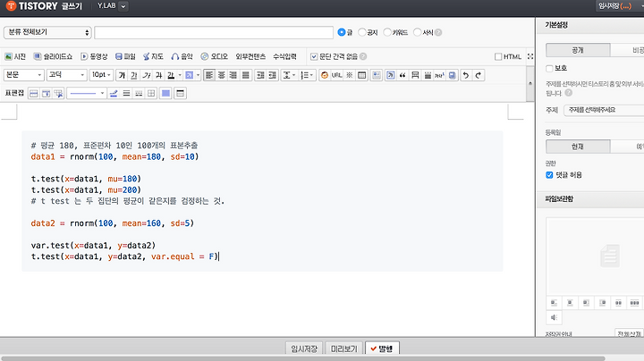Toggle strikethrough text formatting
The height and width of the screenshot is (361, 644).
158,75
